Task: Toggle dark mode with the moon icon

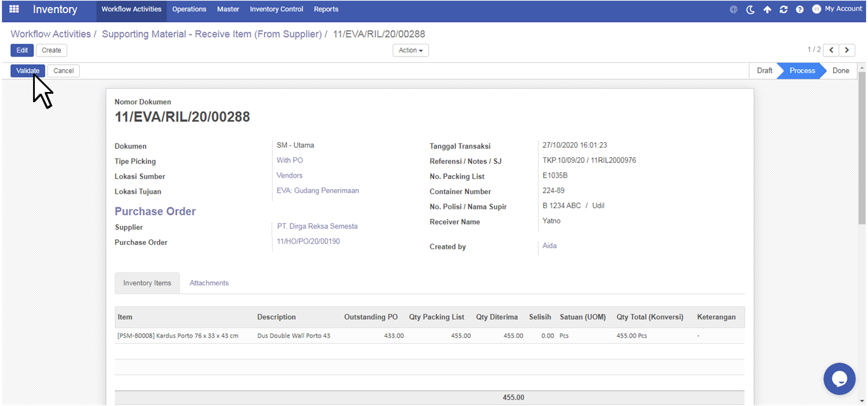Action: (x=751, y=10)
